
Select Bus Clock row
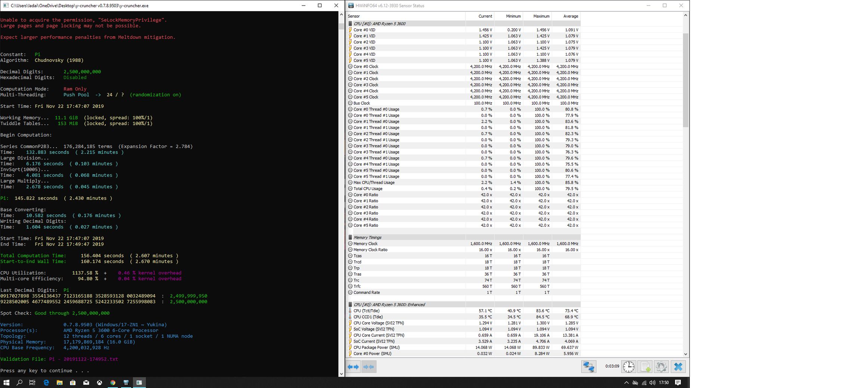(x=464, y=103)
